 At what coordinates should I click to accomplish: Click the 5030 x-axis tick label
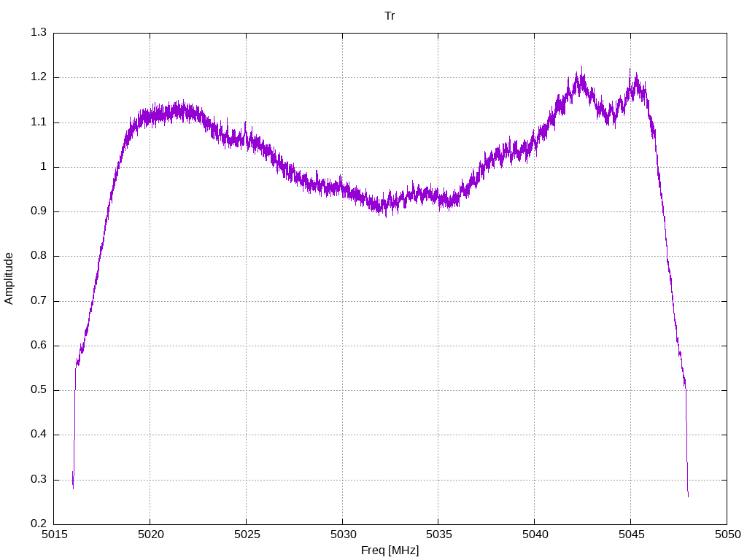coord(343,534)
